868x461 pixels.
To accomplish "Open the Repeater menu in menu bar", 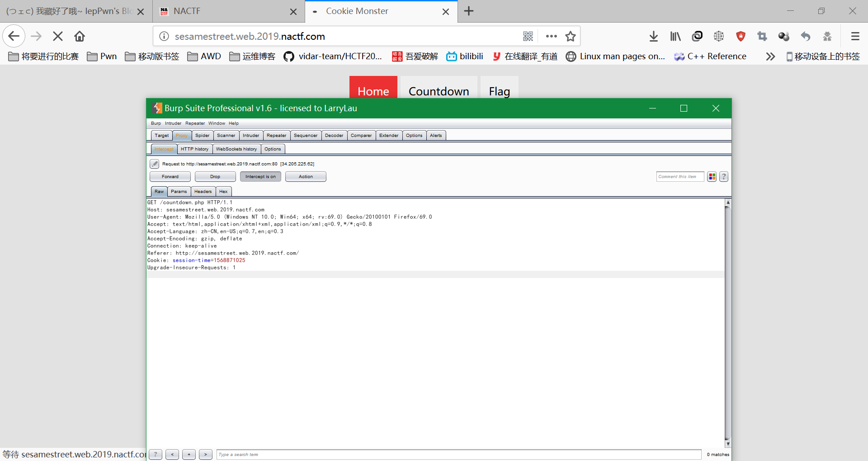I will pyautogui.click(x=195, y=123).
